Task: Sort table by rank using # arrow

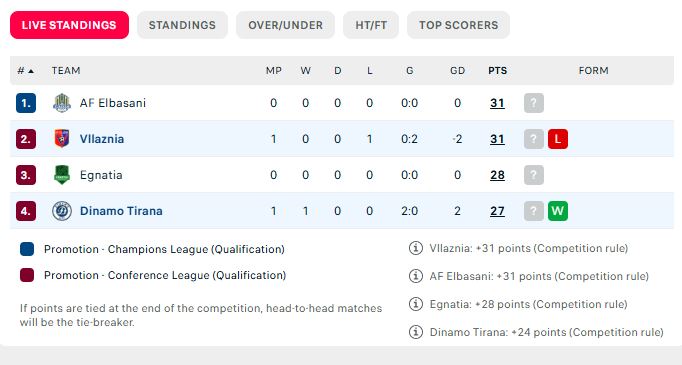Action: coord(26,70)
